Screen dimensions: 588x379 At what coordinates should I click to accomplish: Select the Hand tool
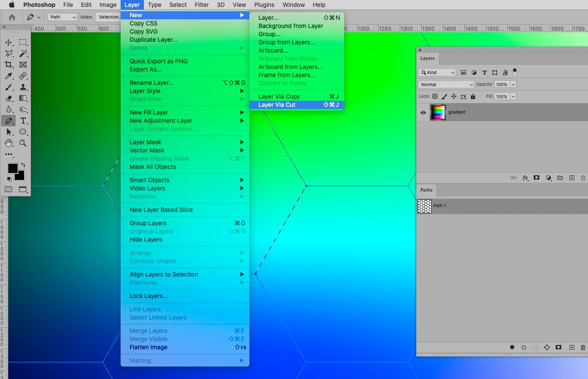click(9, 143)
